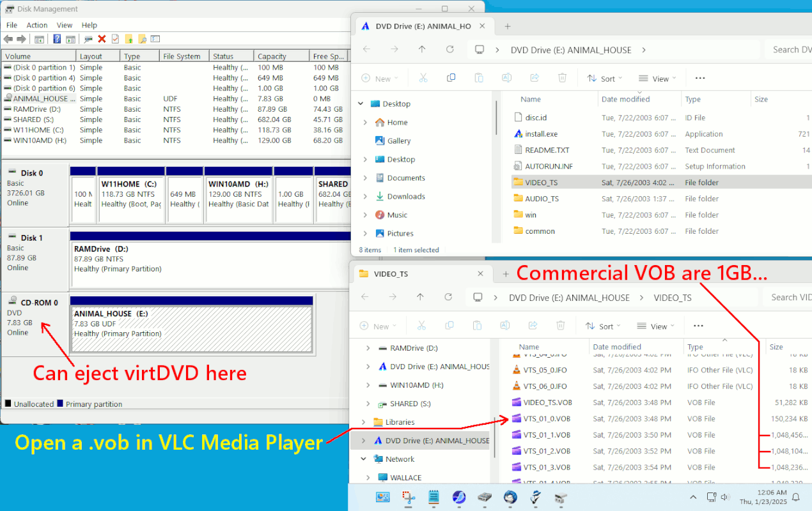
Task: Open the See more (...) menu in VIDEO_TS window
Action: 698,326
